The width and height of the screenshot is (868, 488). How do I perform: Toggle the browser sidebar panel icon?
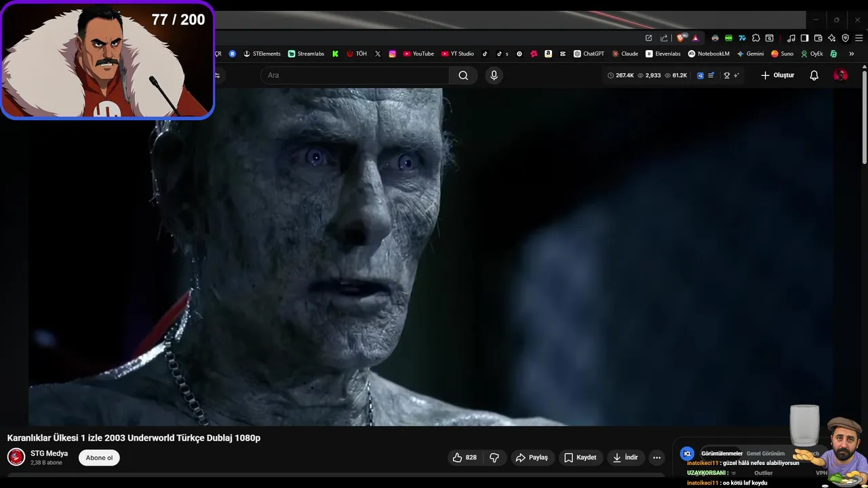[804, 38]
